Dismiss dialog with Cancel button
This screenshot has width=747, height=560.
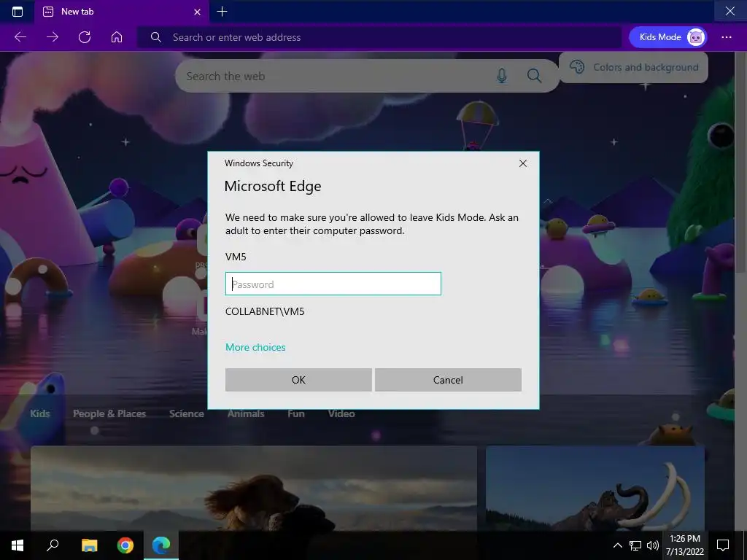[448, 379]
